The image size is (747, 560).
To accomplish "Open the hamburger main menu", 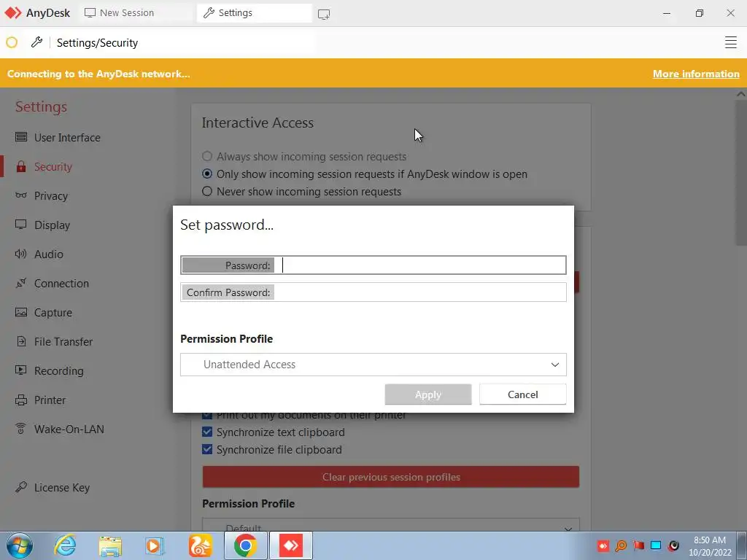I will click(730, 42).
